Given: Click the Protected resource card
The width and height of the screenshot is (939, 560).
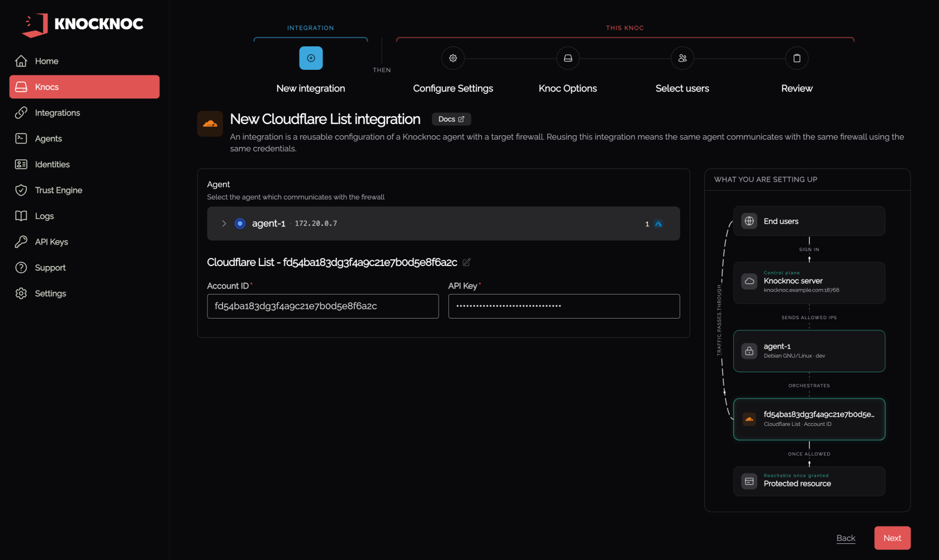Looking at the screenshot, I should point(809,481).
